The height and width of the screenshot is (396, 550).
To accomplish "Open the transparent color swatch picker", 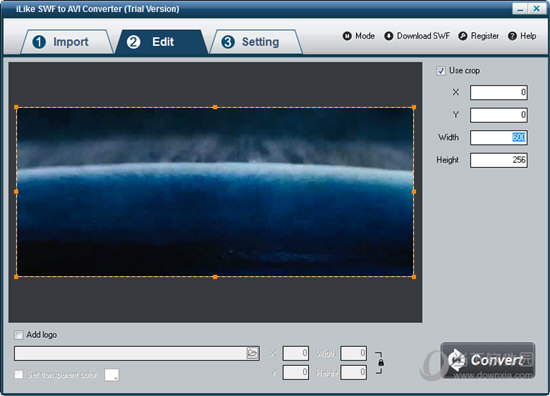I will [x=112, y=375].
